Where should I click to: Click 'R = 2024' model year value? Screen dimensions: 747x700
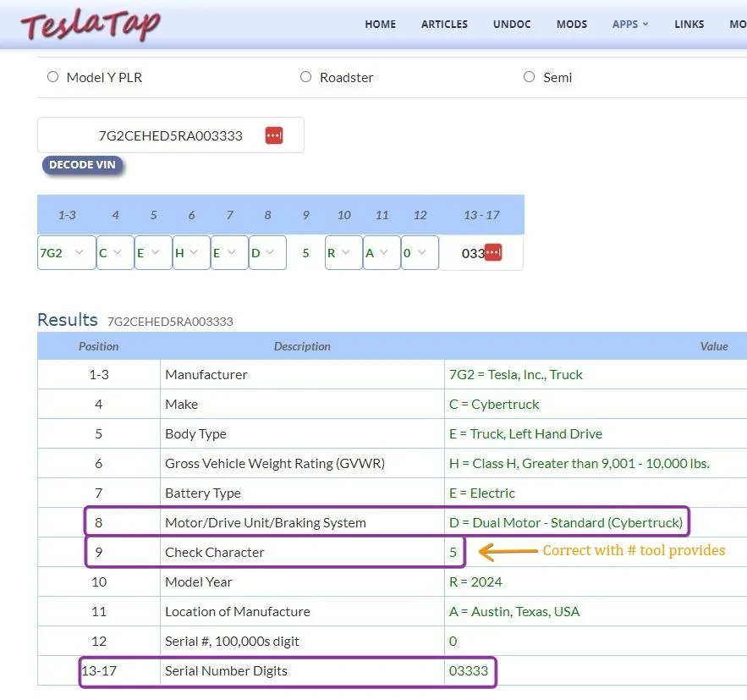[475, 581]
